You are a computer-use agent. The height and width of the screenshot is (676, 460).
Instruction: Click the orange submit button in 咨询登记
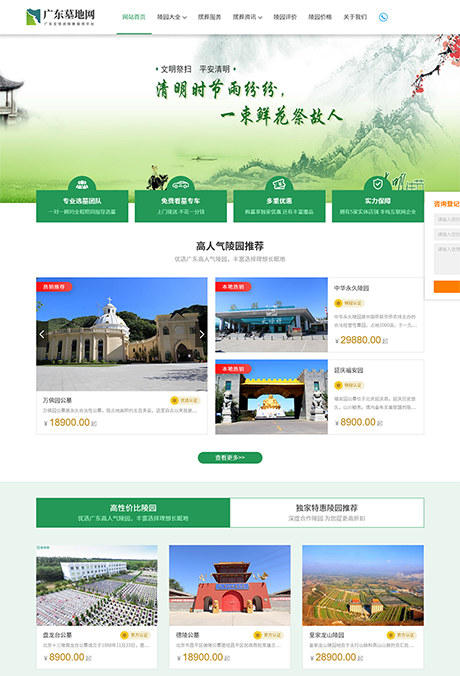[447, 287]
